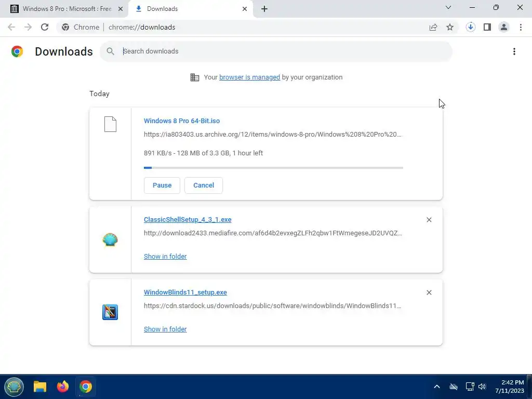Open the profile avatar menu
Screen dimensions: 532x399
pyautogui.click(x=504, y=27)
